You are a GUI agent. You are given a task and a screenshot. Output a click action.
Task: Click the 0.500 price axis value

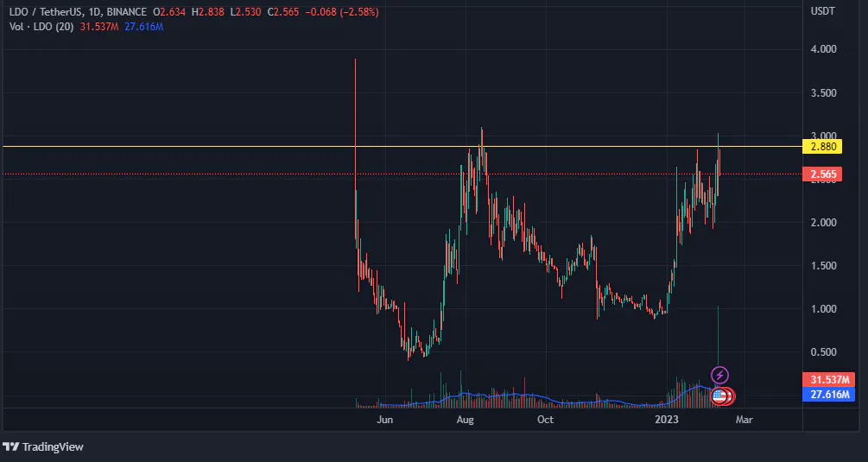823,351
